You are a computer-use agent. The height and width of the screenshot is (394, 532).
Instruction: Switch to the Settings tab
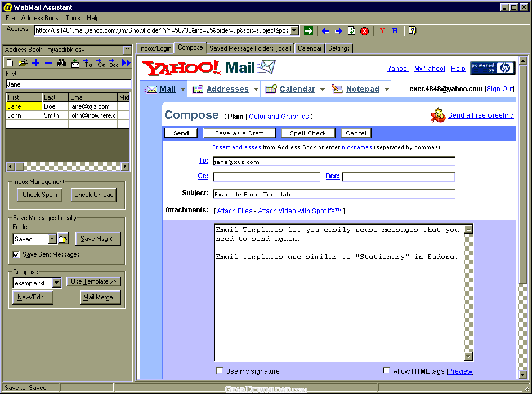339,48
